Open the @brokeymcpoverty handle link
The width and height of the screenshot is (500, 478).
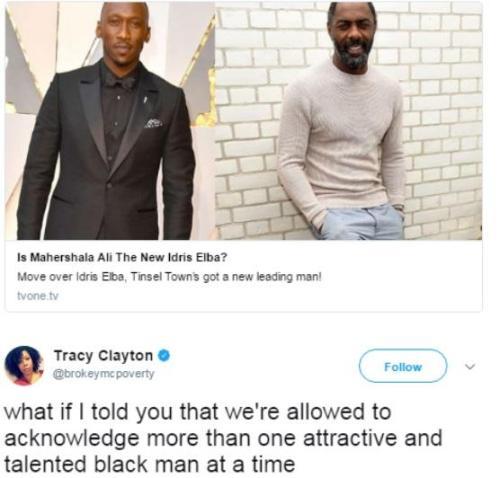click(x=104, y=374)
